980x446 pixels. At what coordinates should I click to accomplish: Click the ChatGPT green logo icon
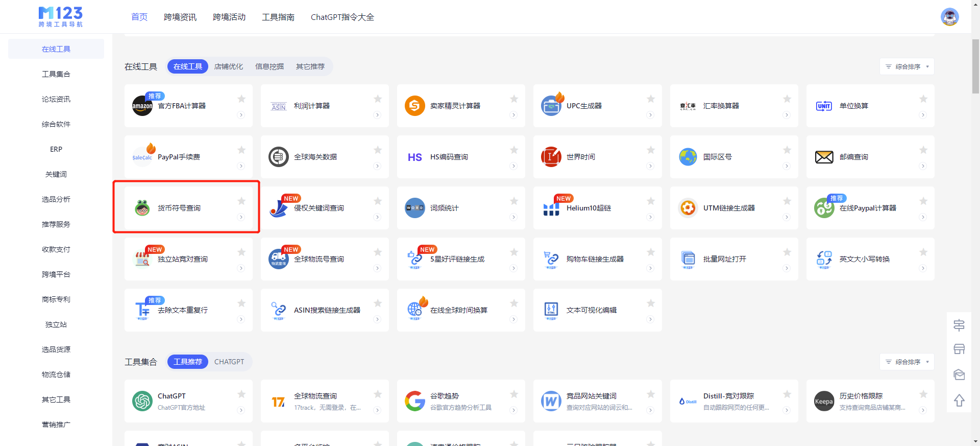coord(142,401)
